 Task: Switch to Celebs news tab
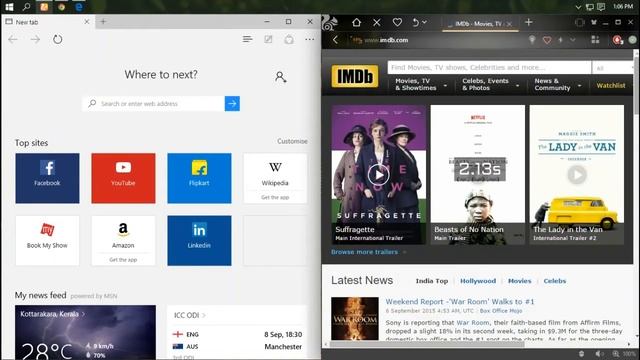click(555, 281)
